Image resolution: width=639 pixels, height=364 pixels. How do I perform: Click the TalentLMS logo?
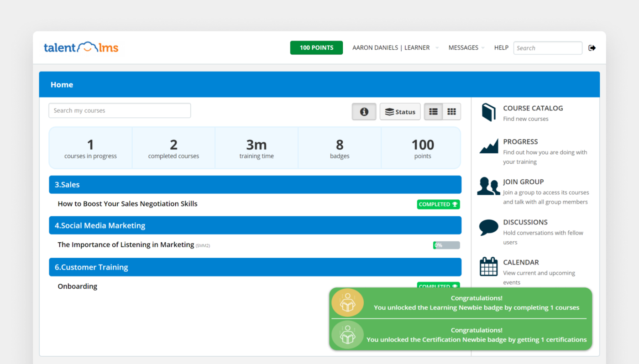click(x=81, y=47)
